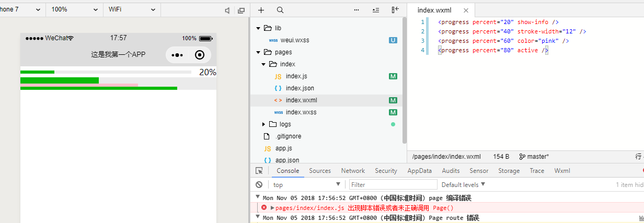This screenshot has height=223, width=644.
Task: Expand the logs folder
Action: [264, 124]
